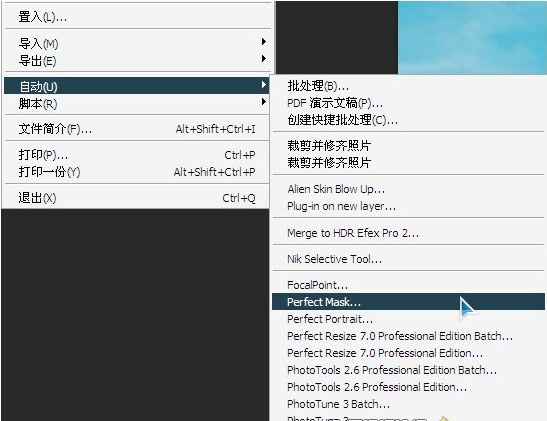Choose 打印(P)... from the File menu
The image size is (547, 421).
[137, 155]
